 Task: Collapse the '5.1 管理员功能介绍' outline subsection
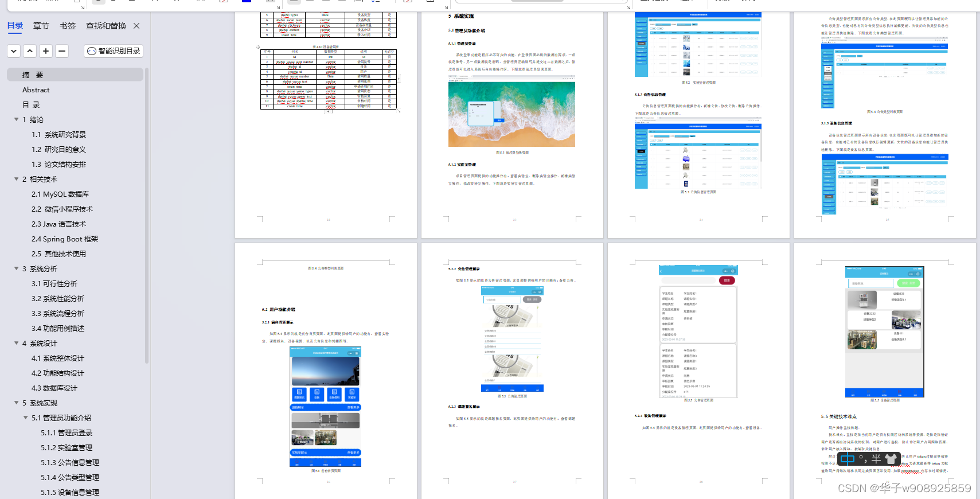[25, 418]
